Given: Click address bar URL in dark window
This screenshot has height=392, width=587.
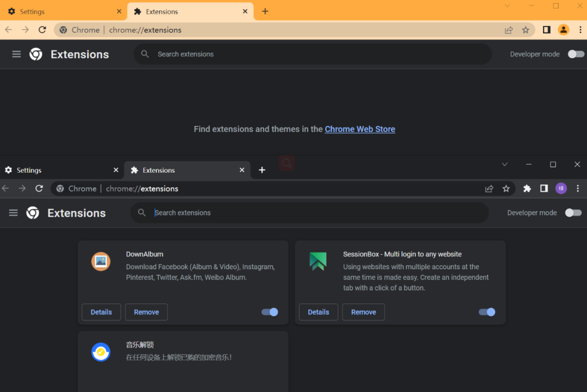Looking at the screenshot, I should (142, 188).
